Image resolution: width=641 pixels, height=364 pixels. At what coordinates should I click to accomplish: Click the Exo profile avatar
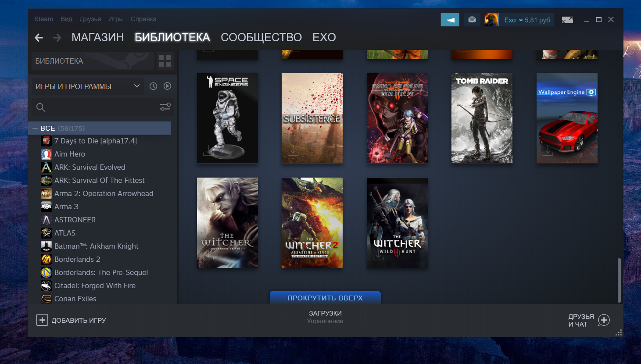click(x=491, y=20)
